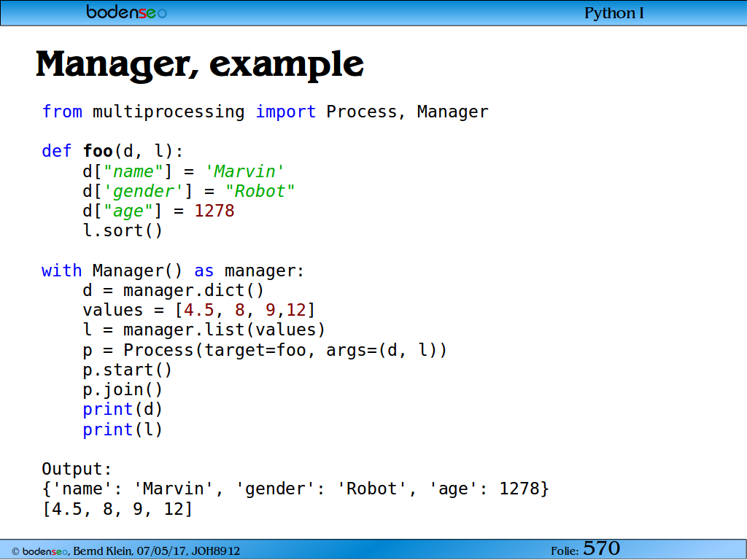Click the 'p.start()' code line
The image size is (747, 560).
tap(127, 370)
